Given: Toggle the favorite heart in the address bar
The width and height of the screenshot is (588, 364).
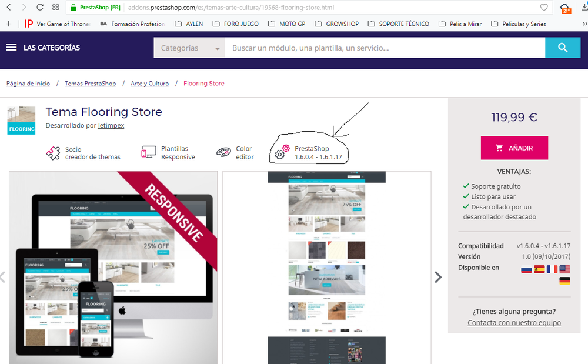Looking at the screenshot, I should click(544, 8).
